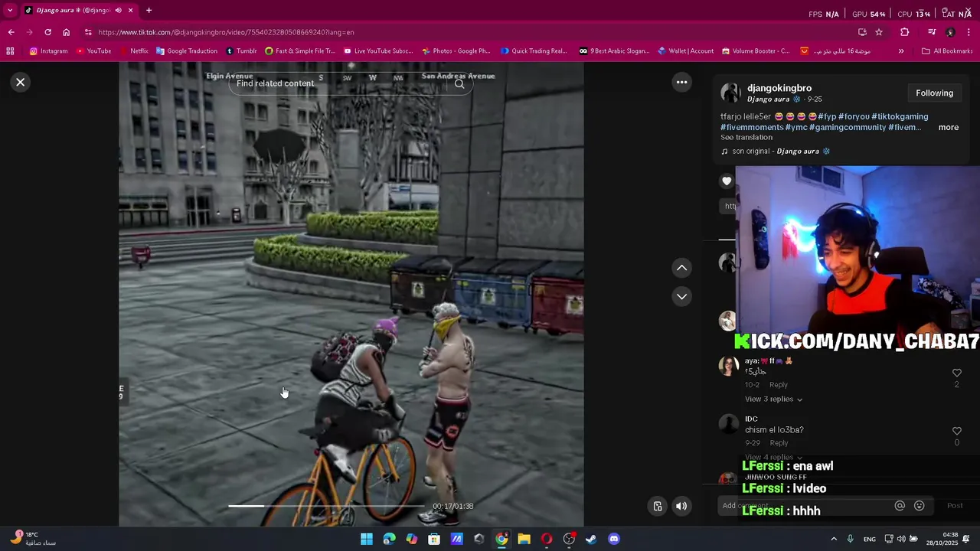
Task: Open the YouTube bookmark
Action: [x=93, y=51]
